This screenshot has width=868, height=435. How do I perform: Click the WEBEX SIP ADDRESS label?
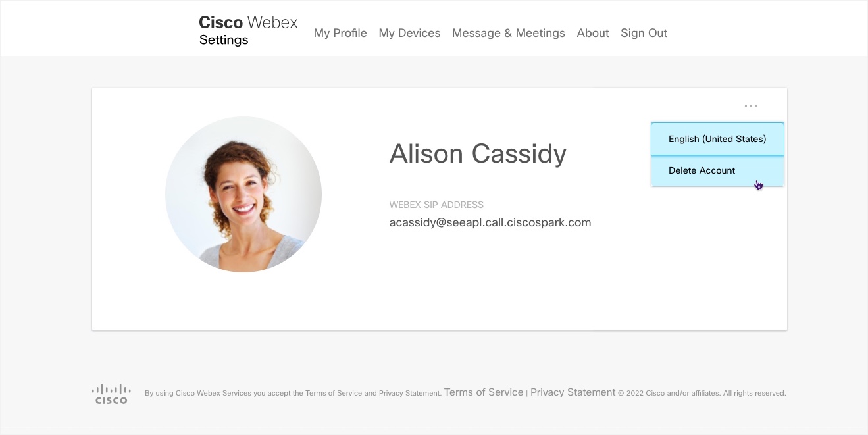click(436, 205)
